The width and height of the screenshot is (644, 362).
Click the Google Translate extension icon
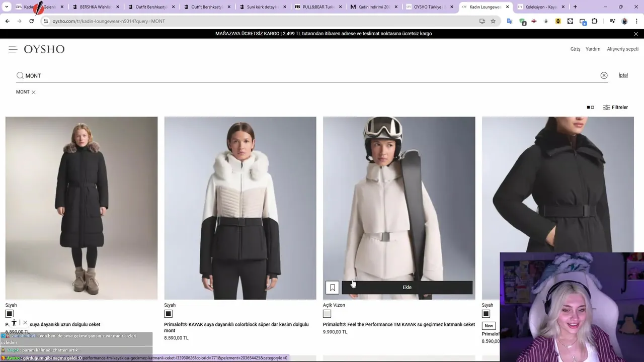(x=510, y=21)
